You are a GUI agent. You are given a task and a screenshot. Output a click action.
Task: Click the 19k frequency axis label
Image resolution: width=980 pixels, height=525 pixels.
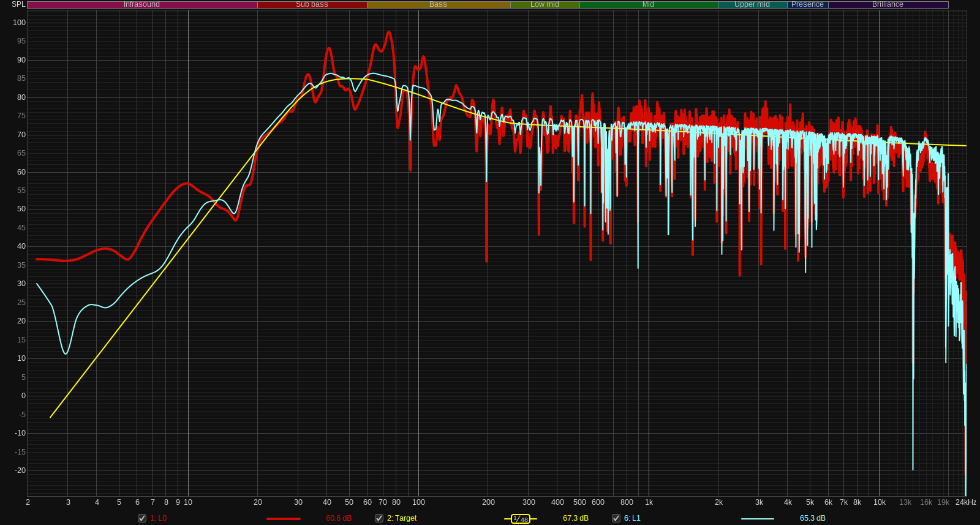[x=943, y=502]
